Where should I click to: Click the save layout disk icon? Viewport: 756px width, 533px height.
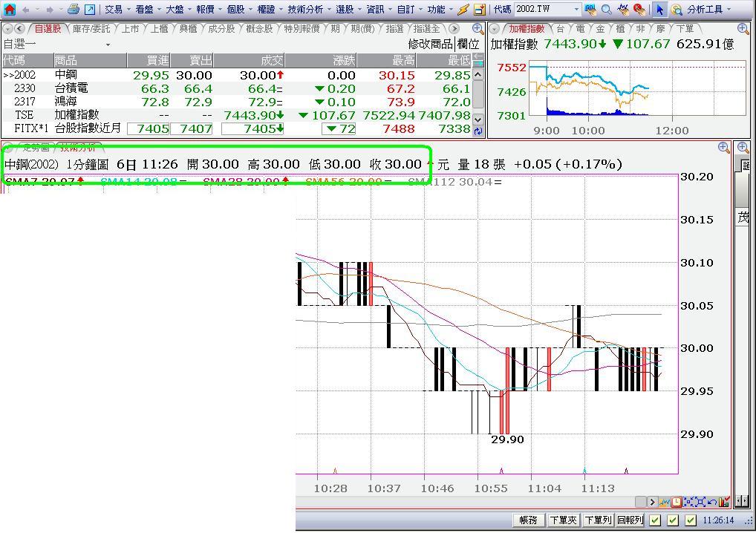479,9
